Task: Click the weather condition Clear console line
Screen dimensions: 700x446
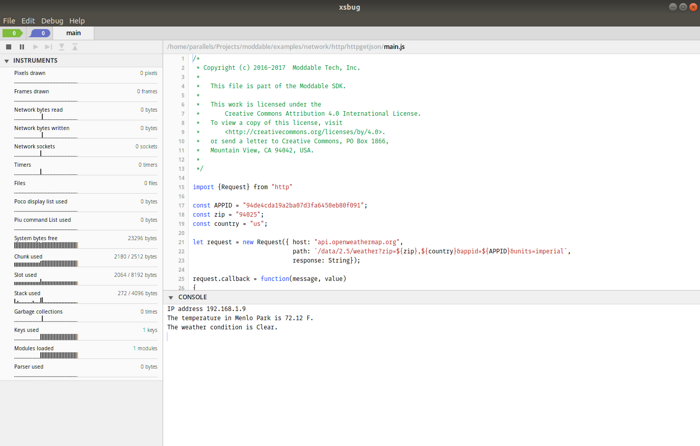Action: (222, 327)
